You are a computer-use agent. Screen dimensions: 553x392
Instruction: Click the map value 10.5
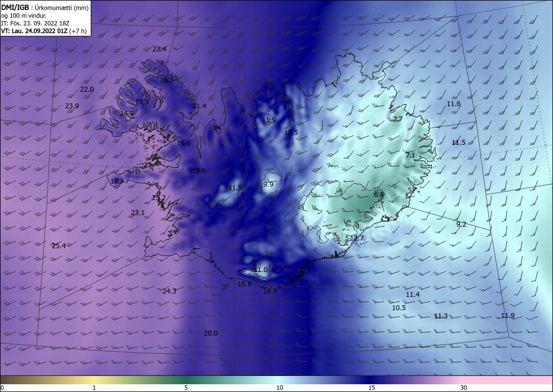(399, 308)
